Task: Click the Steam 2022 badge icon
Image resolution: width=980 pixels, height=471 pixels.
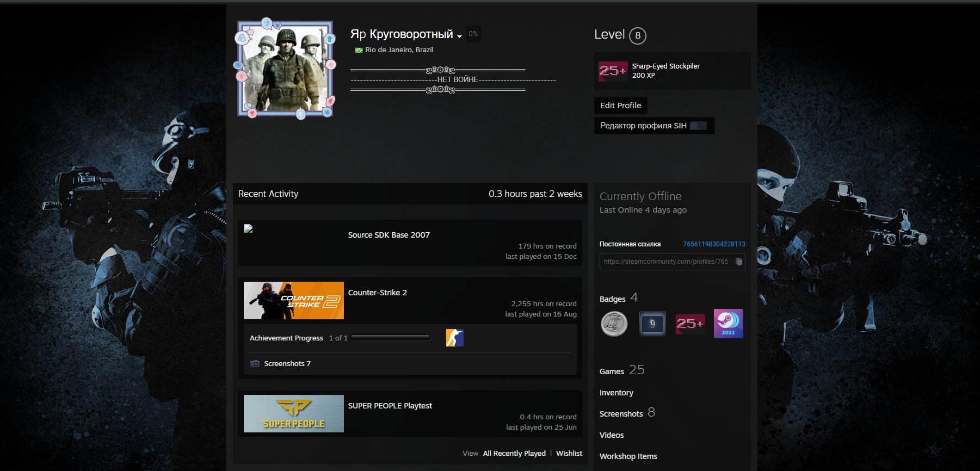Action: [x=728, y=324]
